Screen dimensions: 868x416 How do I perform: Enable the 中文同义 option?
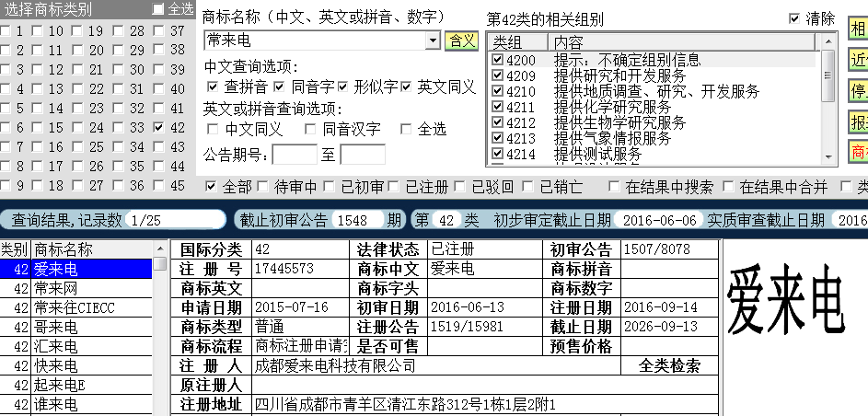coord(213,130)
